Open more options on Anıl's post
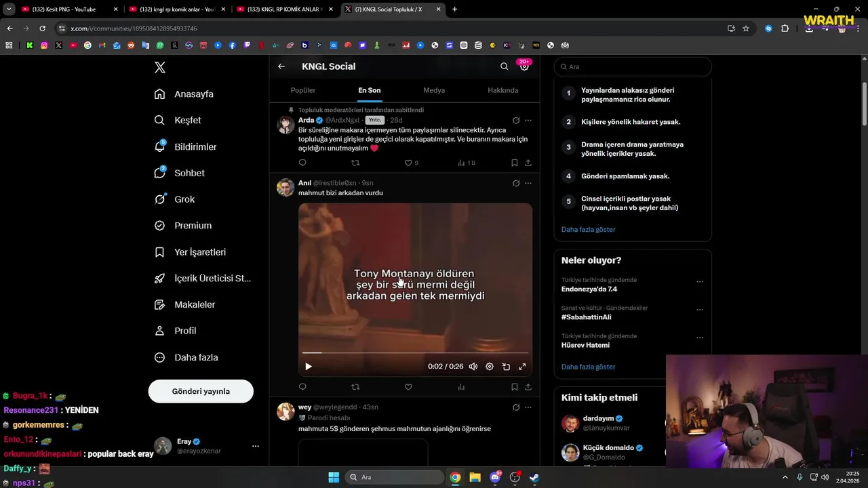 528,183
